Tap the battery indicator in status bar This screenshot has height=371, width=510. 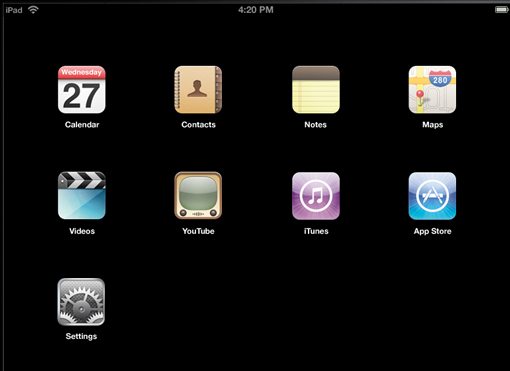[x=501, y=10]
